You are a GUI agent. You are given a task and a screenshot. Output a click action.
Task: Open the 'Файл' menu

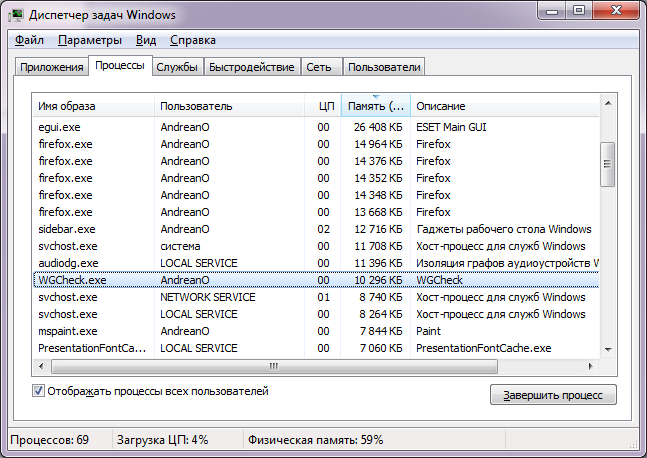point(29,40)
